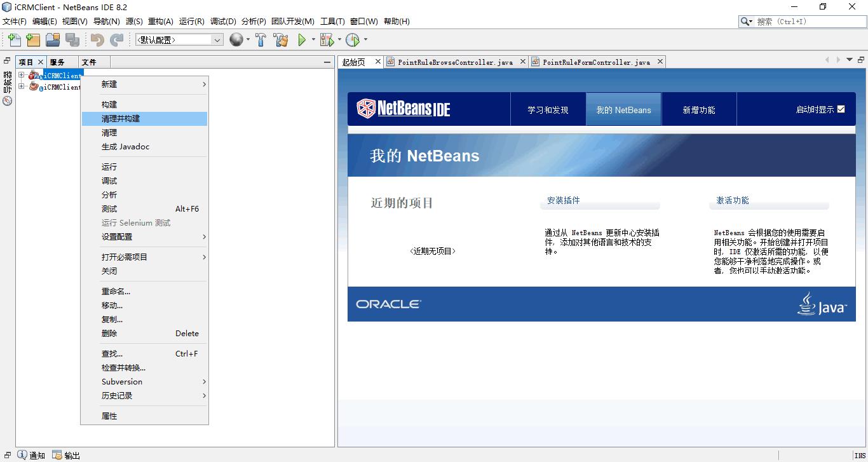Screen dimensions: 868x462
Task: Click the 安装插件 link
Action: coord(564,200)
